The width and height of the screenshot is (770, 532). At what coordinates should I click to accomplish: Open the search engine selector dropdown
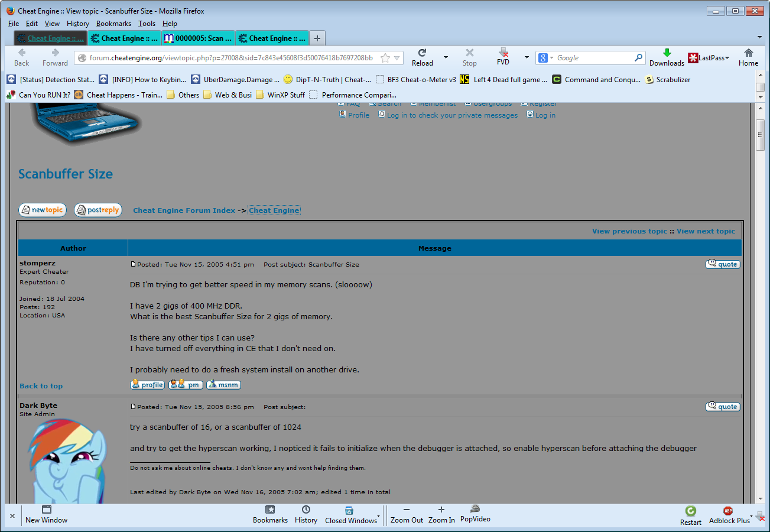coord(547,58)
